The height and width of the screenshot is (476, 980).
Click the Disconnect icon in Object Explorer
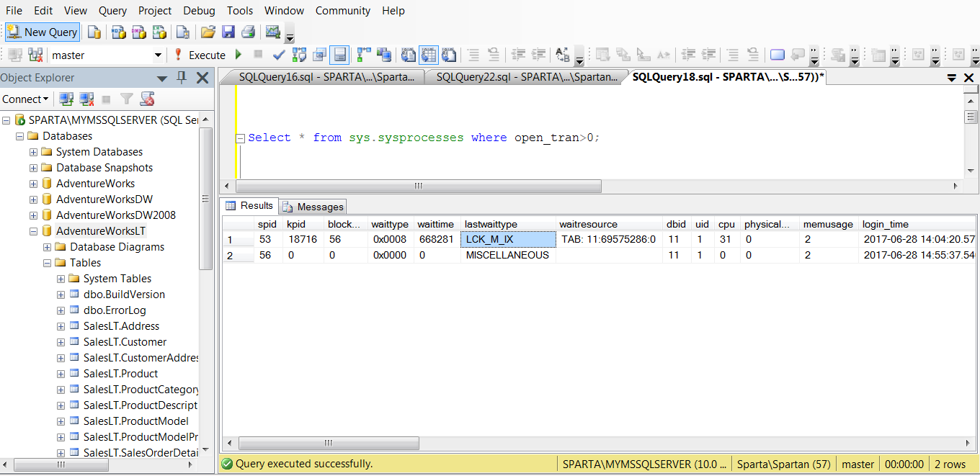pos(86,99)
